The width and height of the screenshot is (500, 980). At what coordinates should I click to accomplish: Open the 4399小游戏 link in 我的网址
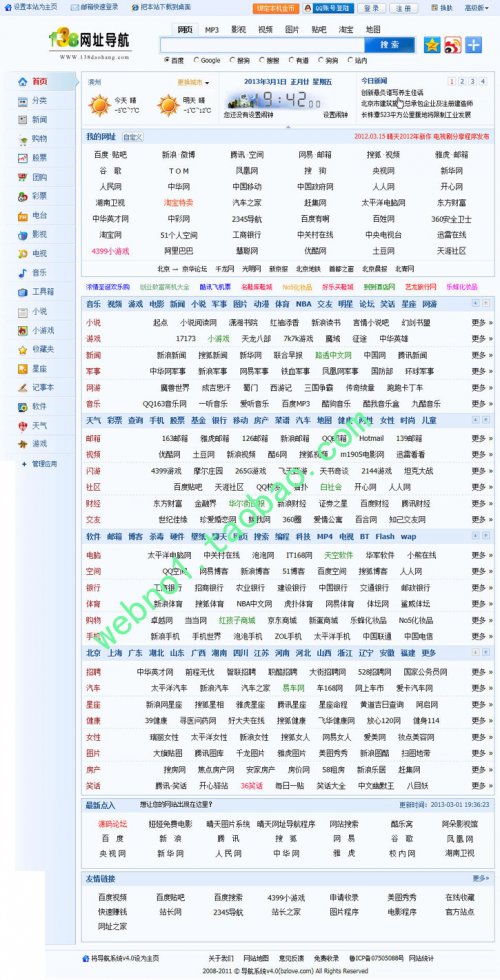click(110, 251)
